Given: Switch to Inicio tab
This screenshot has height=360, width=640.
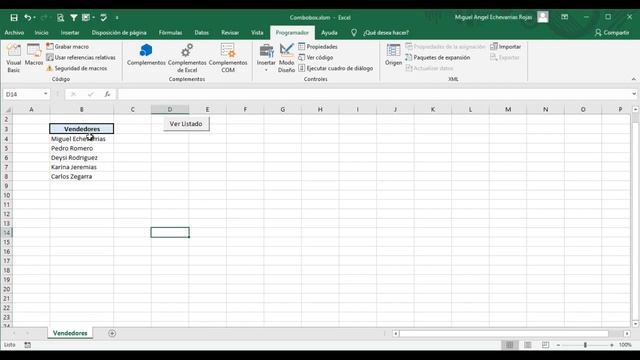Looking at the screenshot, I should tap(42, 33).
